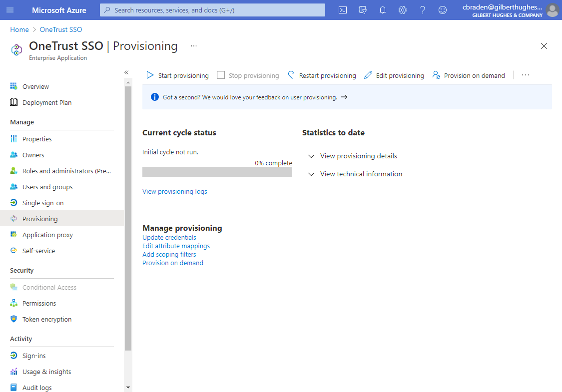Collapse the left navigation pane
562x392 pixels.
126,72
